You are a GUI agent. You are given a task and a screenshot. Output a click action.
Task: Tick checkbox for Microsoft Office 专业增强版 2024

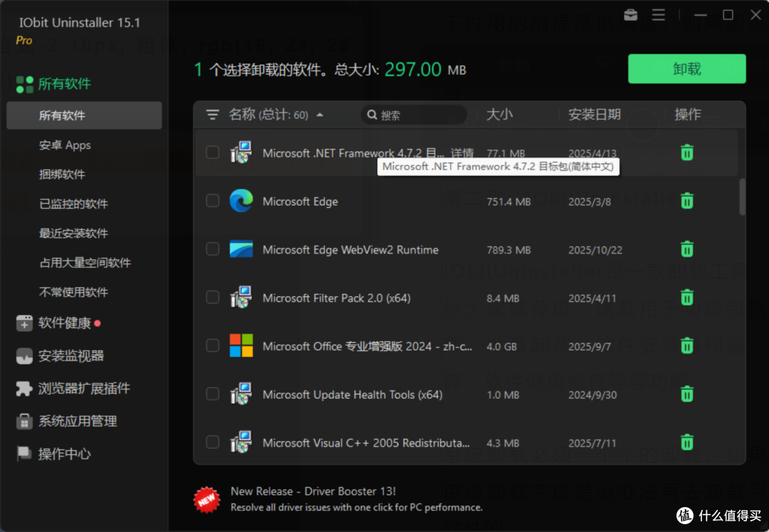click(x=212, y=345)
